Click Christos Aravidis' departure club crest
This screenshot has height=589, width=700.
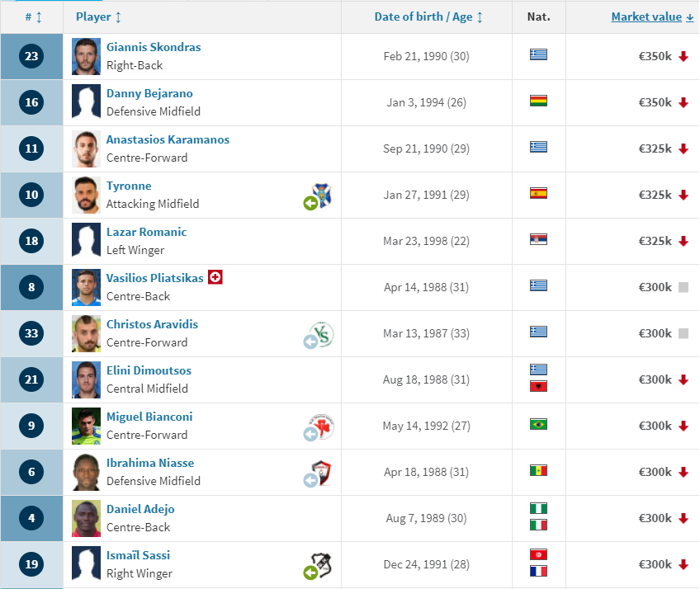click(x=319, y=335)
